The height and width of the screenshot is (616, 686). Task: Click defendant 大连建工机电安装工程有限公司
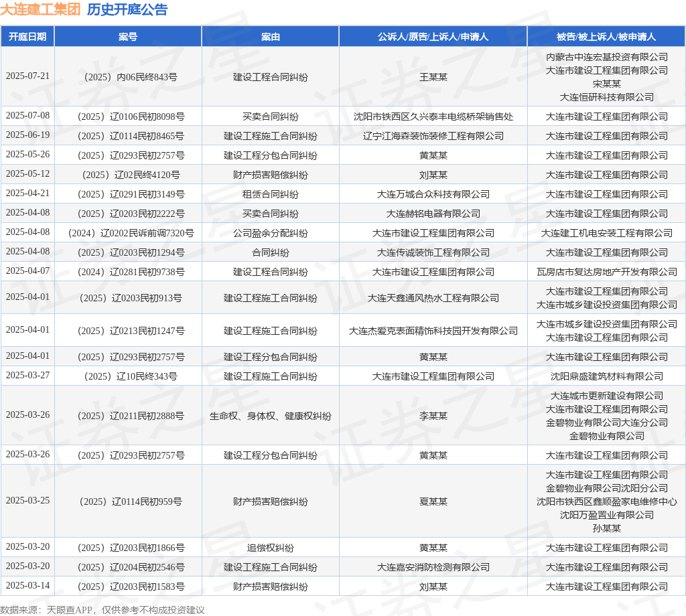click(606, 233)
